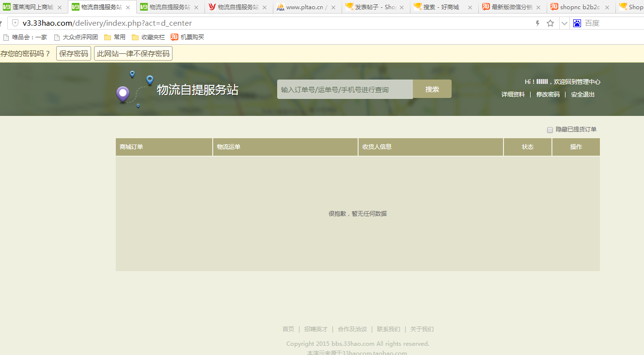Viewport: 644px width, 355px height.
Task: Click the address bar URL
Action: 107,23
